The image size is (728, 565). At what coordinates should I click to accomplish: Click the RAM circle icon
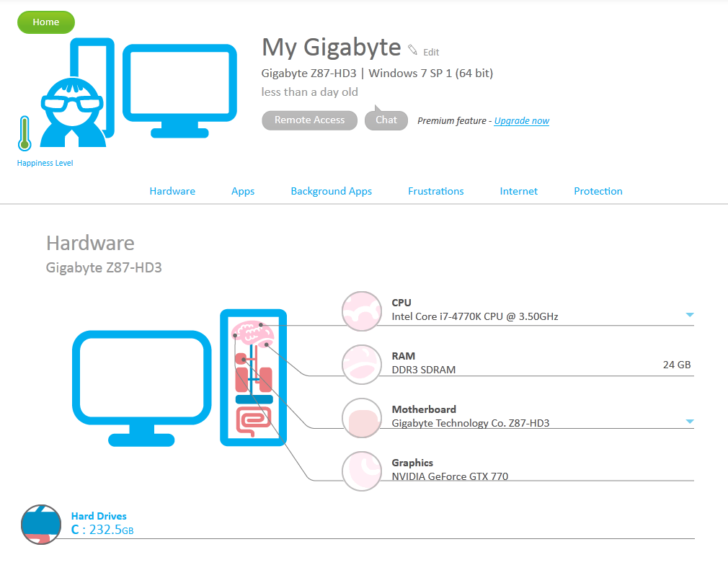tap(362, 365)
